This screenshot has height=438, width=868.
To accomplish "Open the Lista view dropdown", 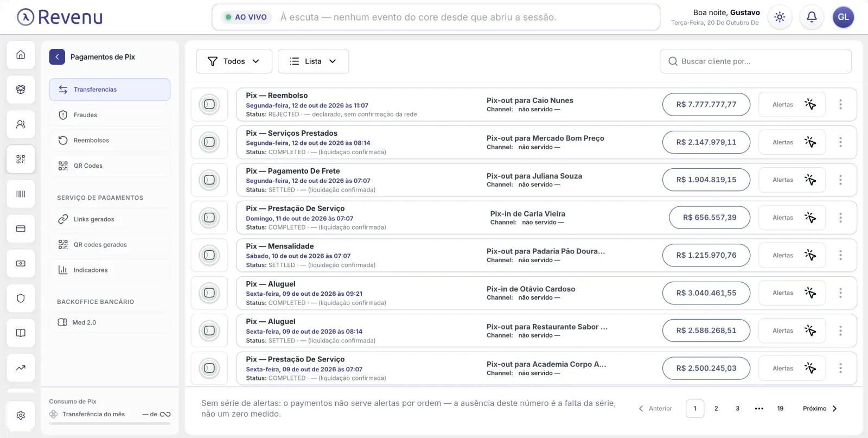I will point(313,61).
